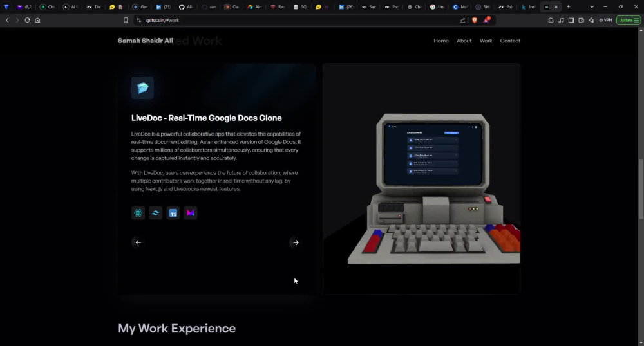The image size is (644, 346).
Task: Click the Samah Shakir Ali site logo
Action: point(146,41)
